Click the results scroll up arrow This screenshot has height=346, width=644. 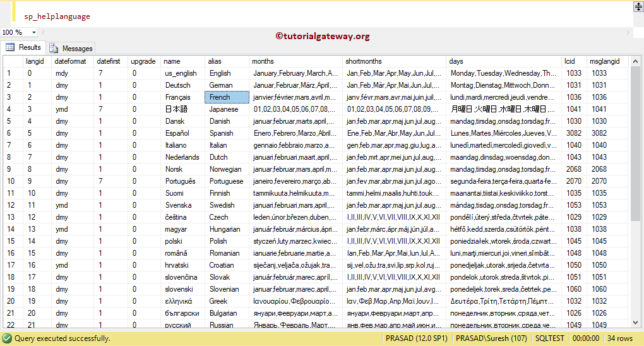point(635,61)
